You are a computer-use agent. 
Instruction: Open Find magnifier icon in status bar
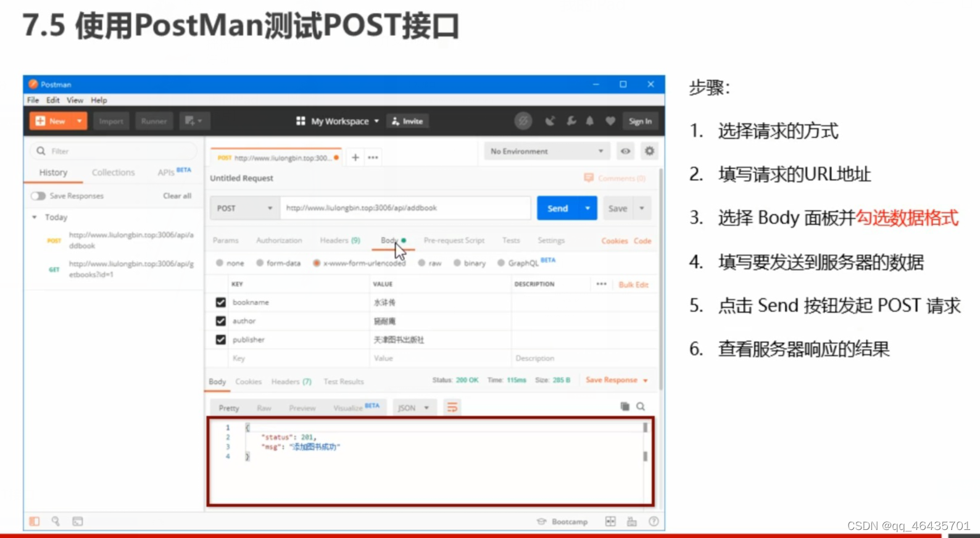56,521
